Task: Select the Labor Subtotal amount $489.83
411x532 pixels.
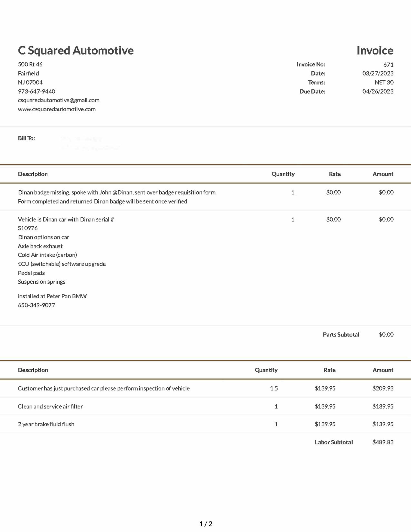Action: pos(383,442)
